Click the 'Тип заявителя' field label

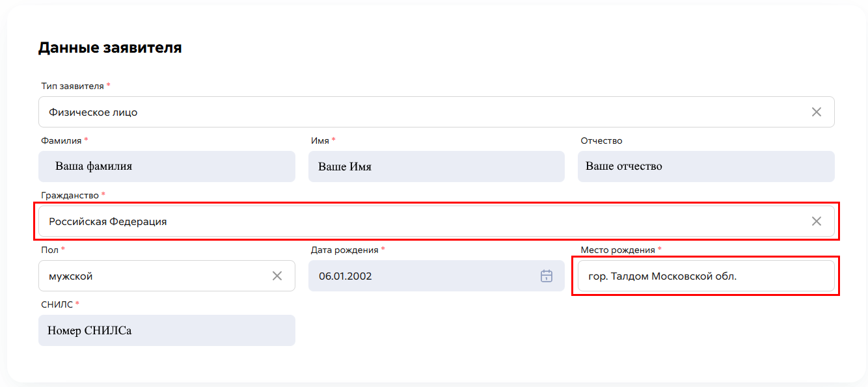pyautogui.click(x=72, y=86)
